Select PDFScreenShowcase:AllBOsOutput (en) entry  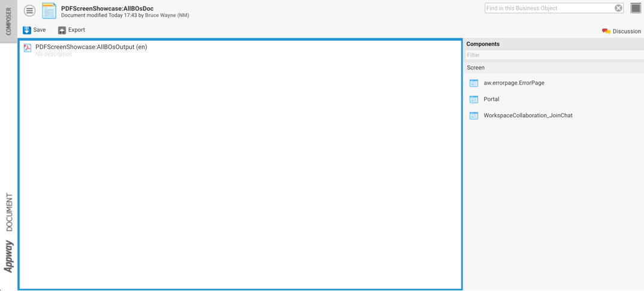(91, 47)
